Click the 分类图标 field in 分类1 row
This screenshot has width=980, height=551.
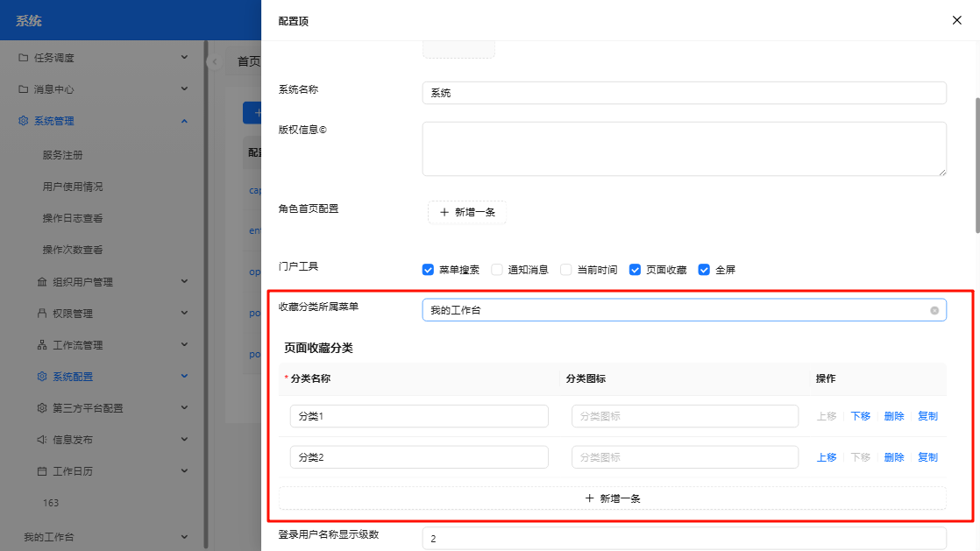[685, 416]
